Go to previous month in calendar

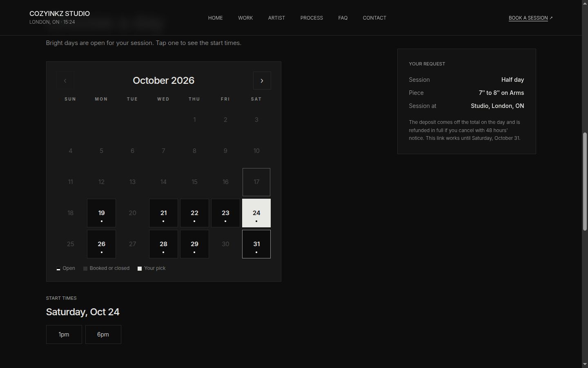[x=65, y=81]
